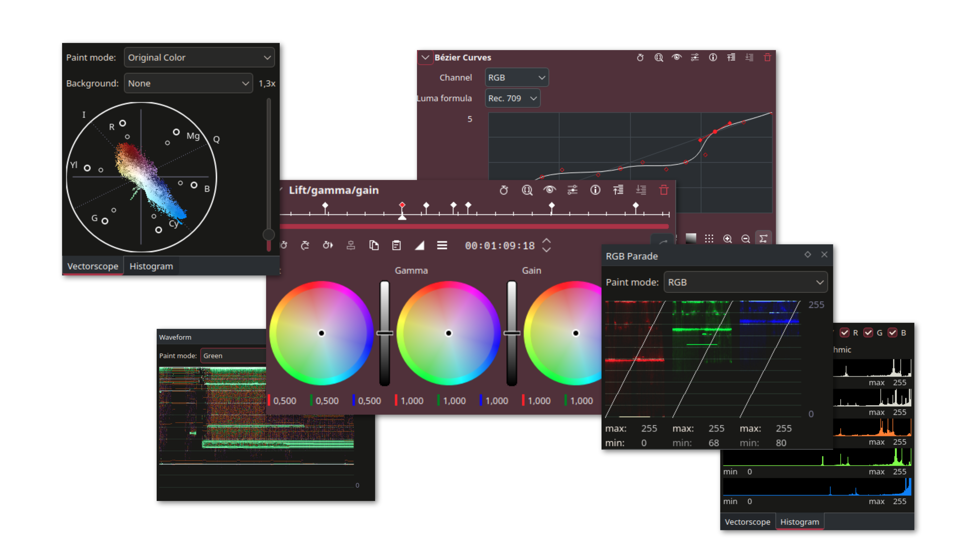Uncheck the G channel checkbox in Histogram

pyautogui.click(x=868, y=333)
